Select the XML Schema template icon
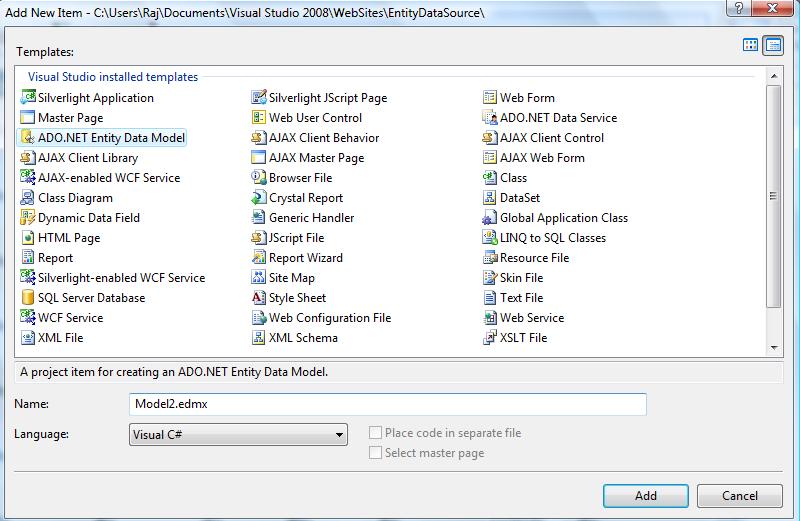This screenshot has width=800, height=521. point(259,337)
